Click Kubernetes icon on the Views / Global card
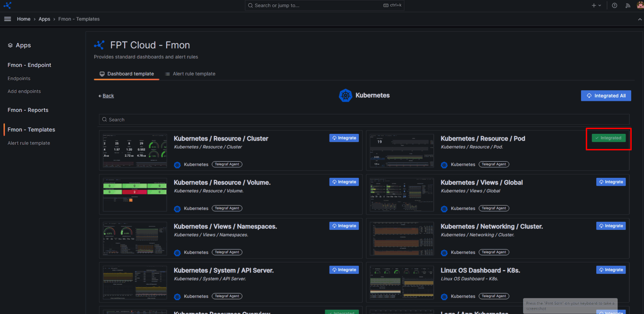Image resolution: width=644 pixels, height=314 pixels. (444, 209)
